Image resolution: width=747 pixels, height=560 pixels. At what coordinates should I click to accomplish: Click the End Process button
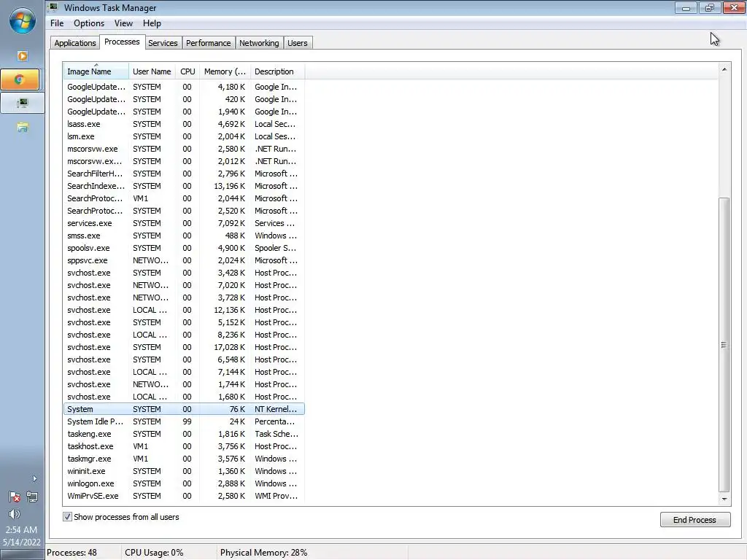coord(695,519)
